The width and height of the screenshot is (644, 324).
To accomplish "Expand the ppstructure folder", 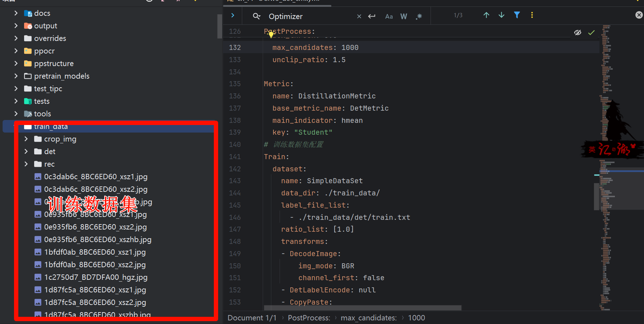I will coord(16,64).
